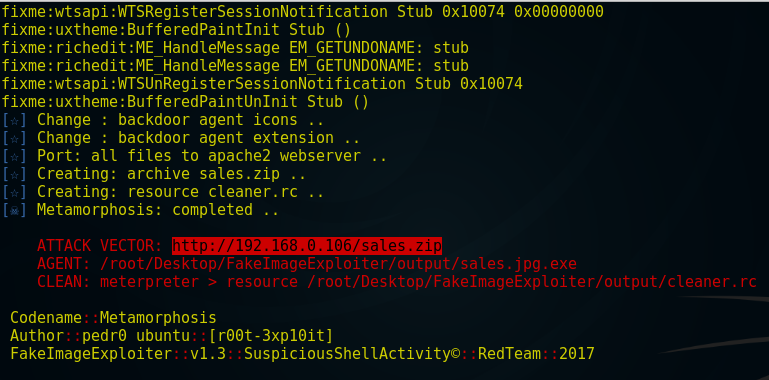Click the star icon beside backdoor agent icons

[x=14, y=120]
